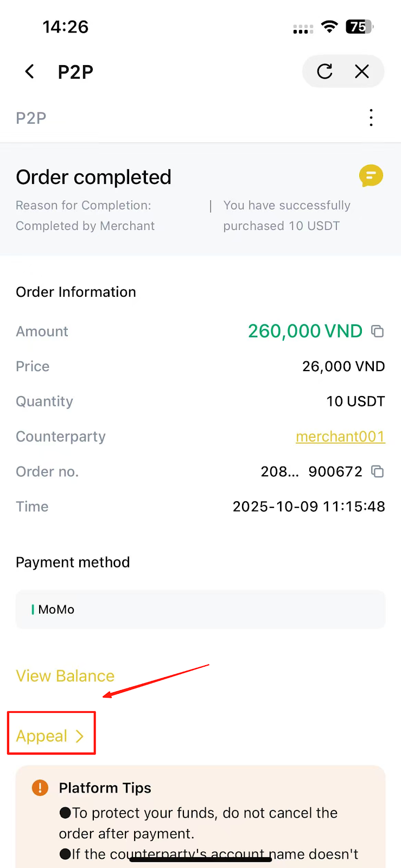Tap the truncated order number text
Image resolution: width=401 pixels, height=868 pixels.
[311, 471]
